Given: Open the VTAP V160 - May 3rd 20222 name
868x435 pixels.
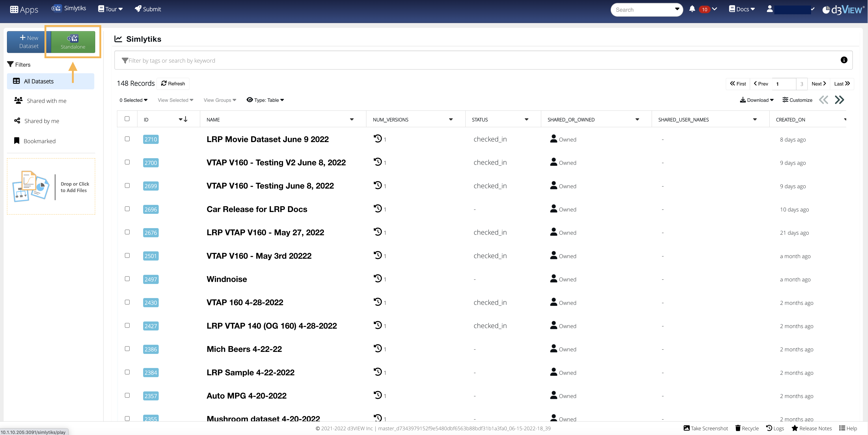Looking at the screenshot, I should tap(259, 256).
